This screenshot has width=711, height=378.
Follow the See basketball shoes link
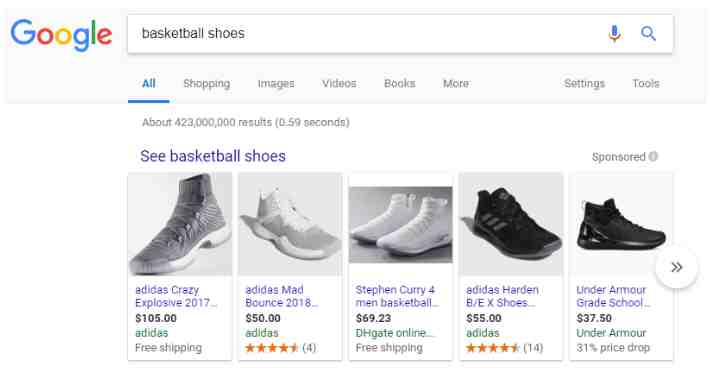pos(213,156)
